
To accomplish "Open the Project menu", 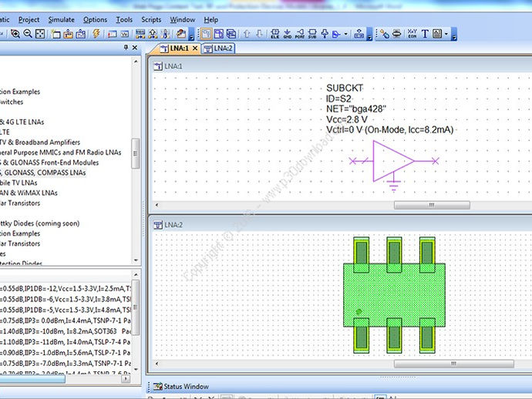I will tap(29, 20).
